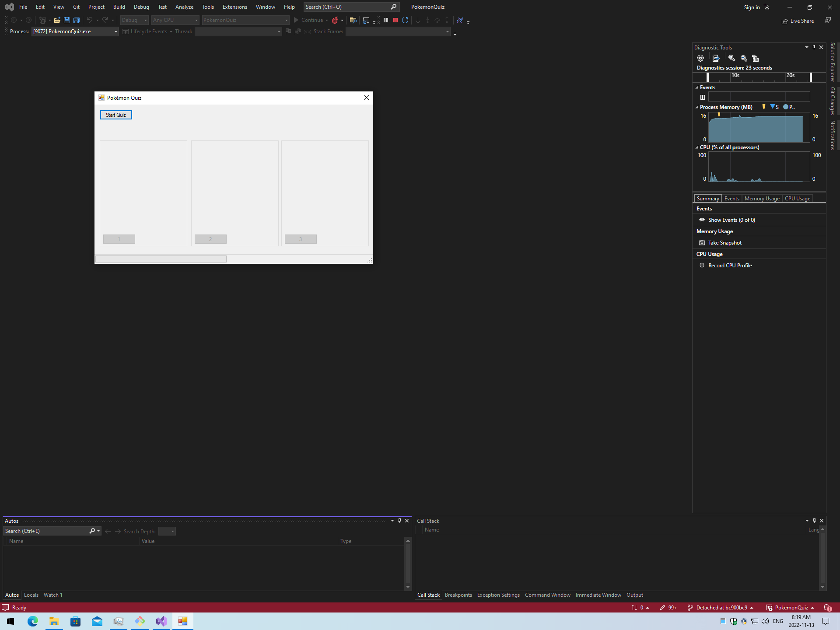Viewport: 840px width, 630px height.
Task: Open notifications bell in status bar
Action: click(828, 608)
